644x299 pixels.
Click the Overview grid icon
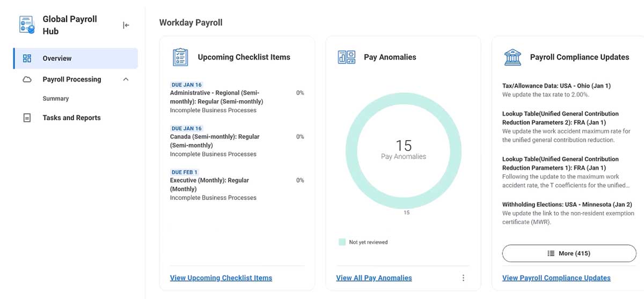(27, 59)
